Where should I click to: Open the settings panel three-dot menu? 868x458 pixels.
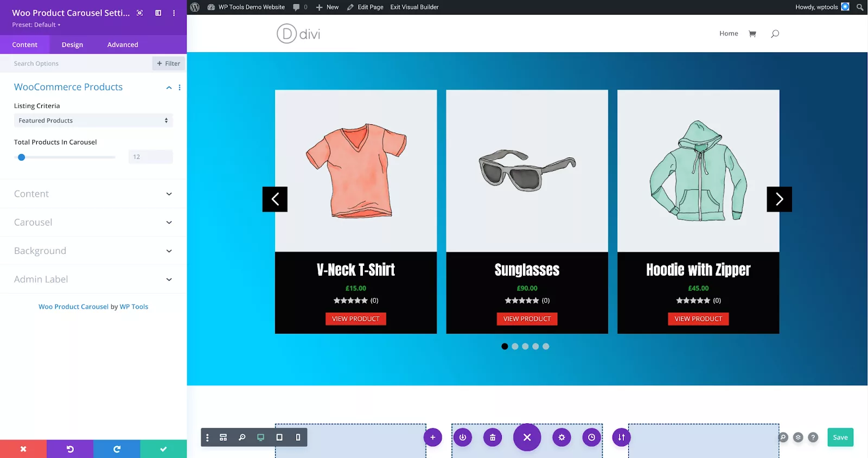point(174,13)
